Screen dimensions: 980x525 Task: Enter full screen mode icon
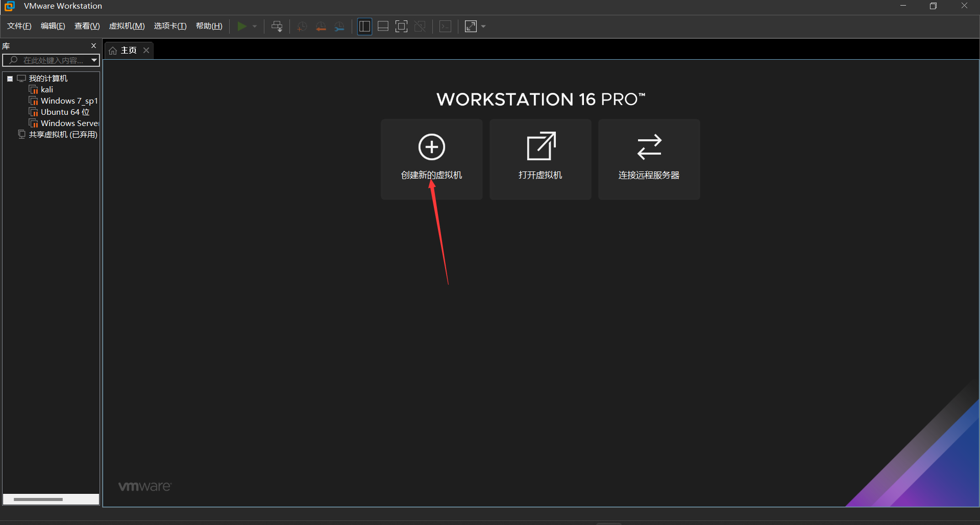coord(402,27)
